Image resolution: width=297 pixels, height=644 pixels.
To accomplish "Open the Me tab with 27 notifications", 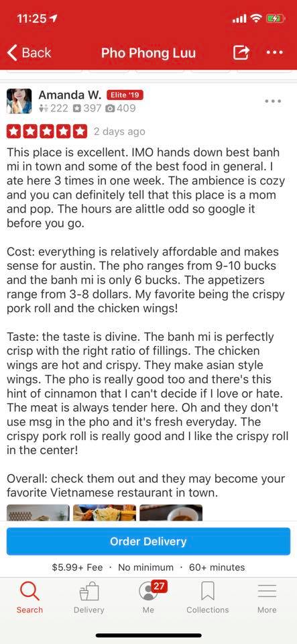I will coord(149,598).
